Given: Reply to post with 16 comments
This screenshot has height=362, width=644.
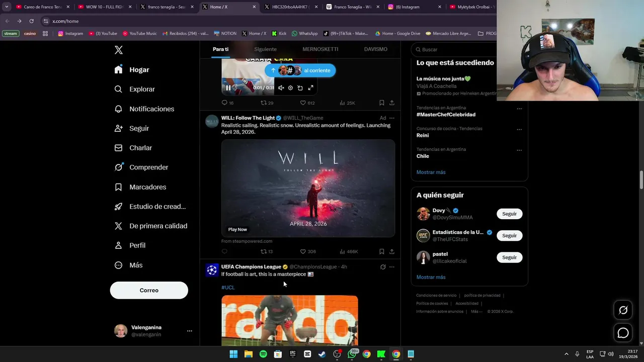Looking at the screenshot, I should point(227,103).
